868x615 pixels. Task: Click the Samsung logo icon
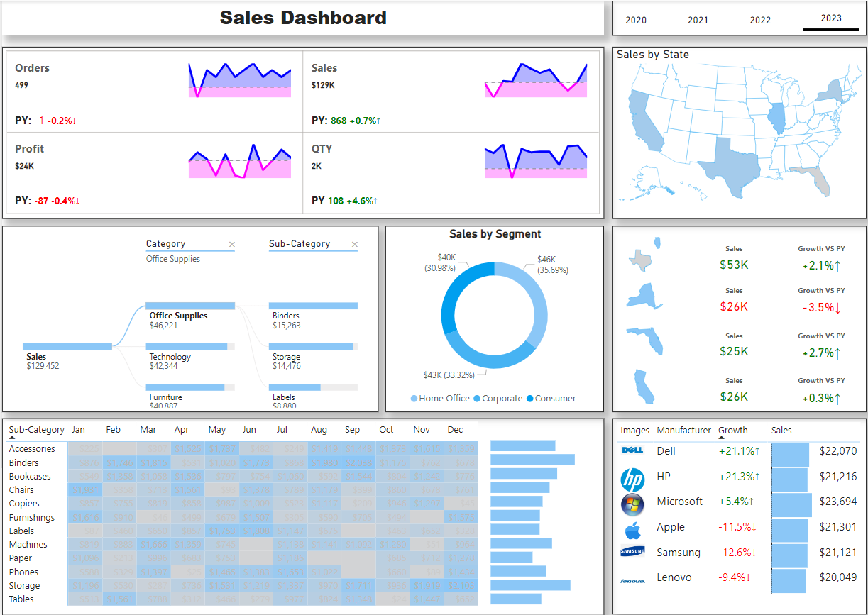coord(632,552)
